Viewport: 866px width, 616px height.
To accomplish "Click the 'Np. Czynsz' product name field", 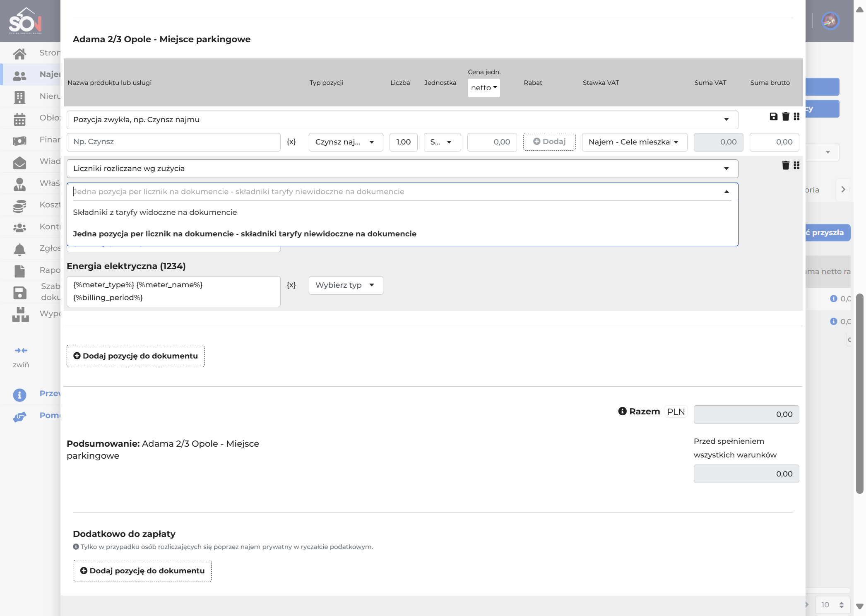I will point(173,142).
